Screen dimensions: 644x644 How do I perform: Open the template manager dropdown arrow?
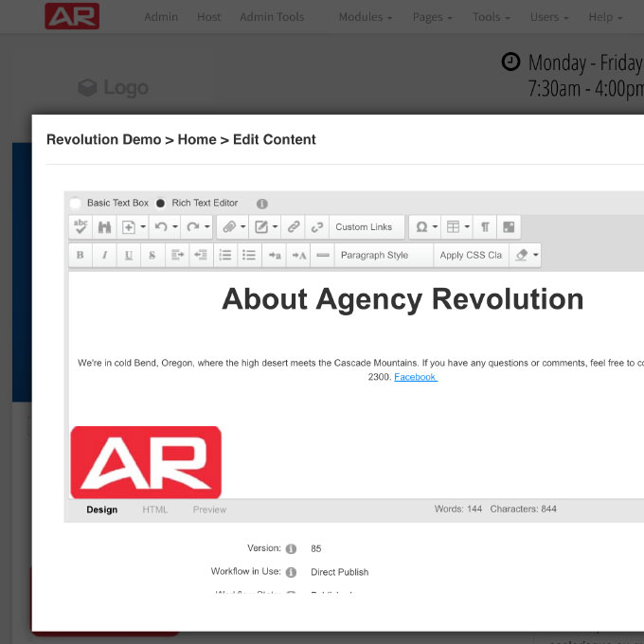point(276,226)
